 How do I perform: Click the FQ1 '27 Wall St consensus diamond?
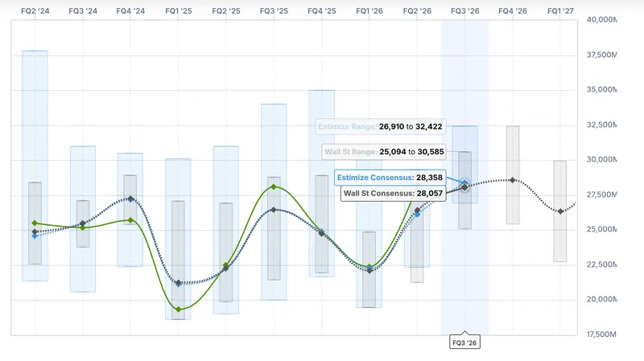coord(560,211)
